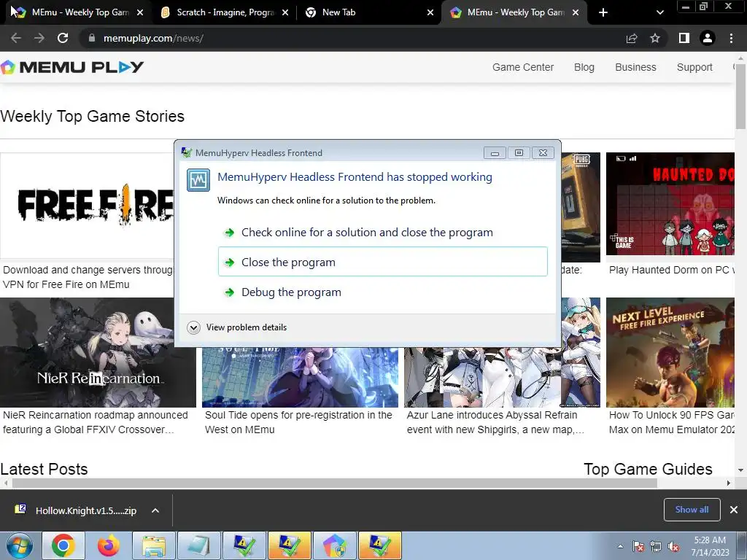This screenshot has height=560, width=747.
Task: Open the Haunted Dorm article thumbnail
Action: click(x=670, y=204)
